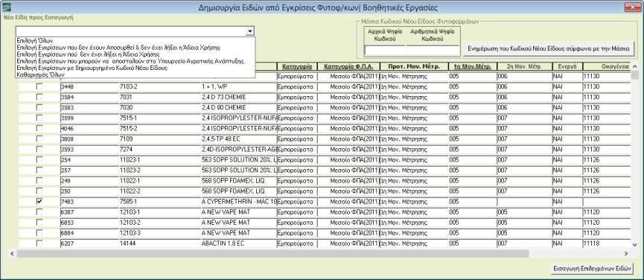Check the box next to 4046
Screen dimensions: 644x280
click(x=39, y=129)
